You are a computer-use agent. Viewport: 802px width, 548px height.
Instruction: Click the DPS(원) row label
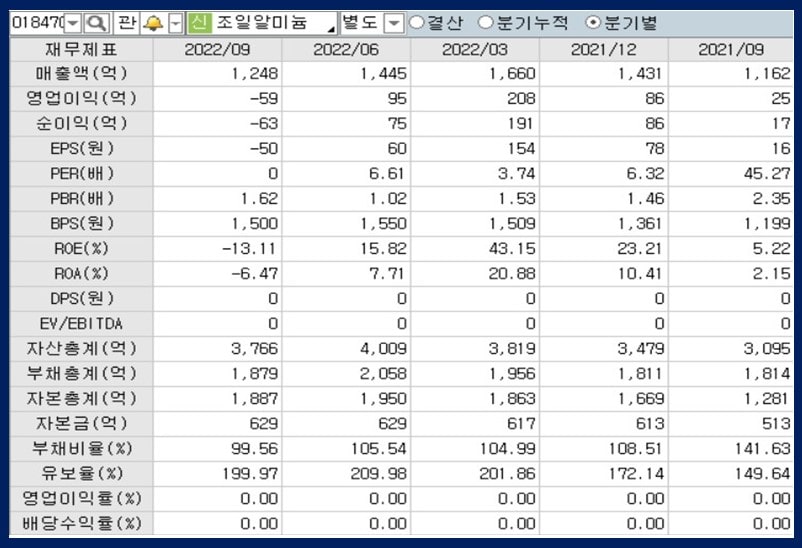coord(81,299)
